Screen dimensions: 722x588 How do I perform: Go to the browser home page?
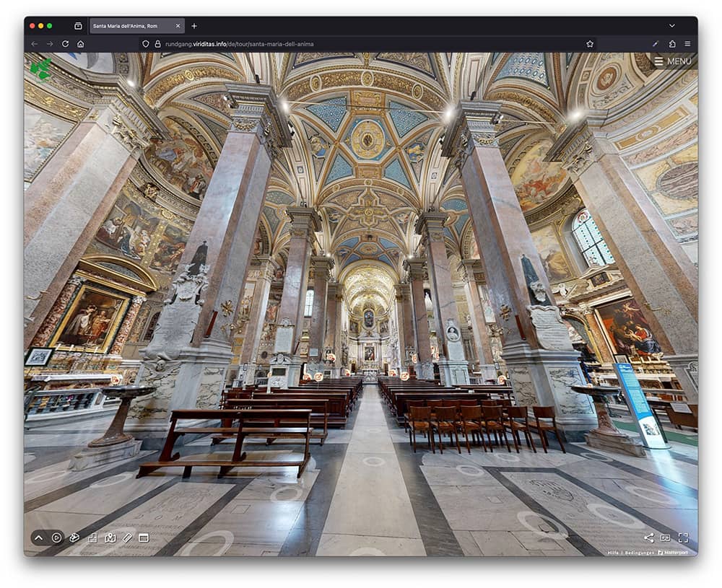click(81, 44)
